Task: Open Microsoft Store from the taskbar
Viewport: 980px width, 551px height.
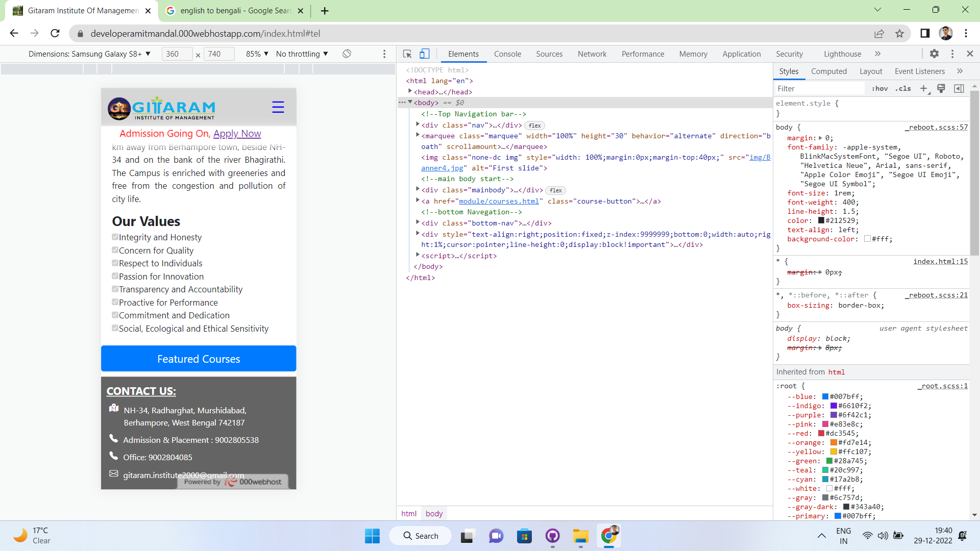Action: click(x=524, y=536)
